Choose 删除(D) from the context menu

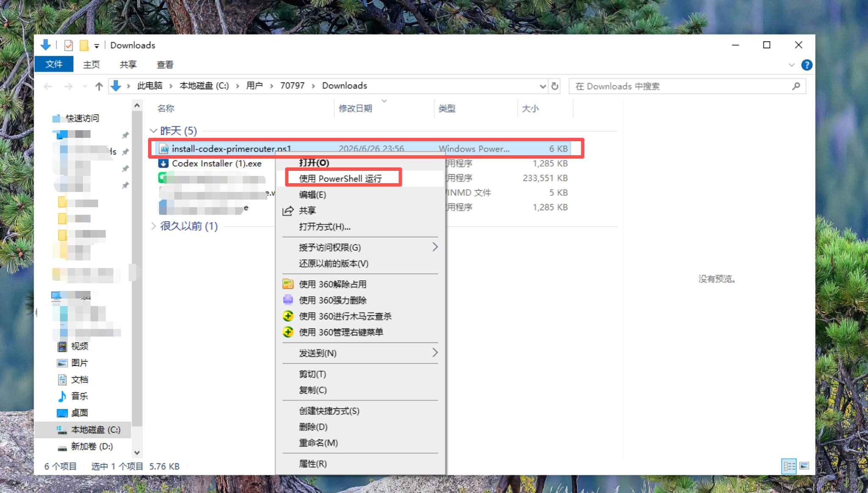coord(360,427)
